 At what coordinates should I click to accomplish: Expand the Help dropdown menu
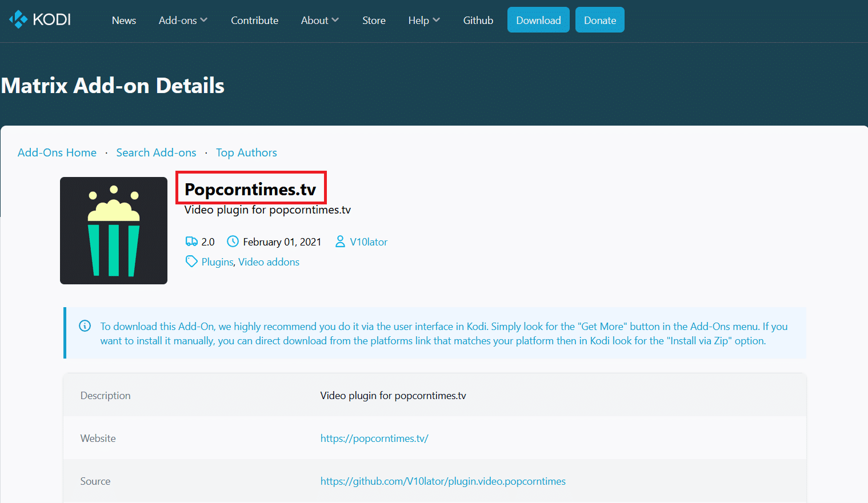[424, 21]
